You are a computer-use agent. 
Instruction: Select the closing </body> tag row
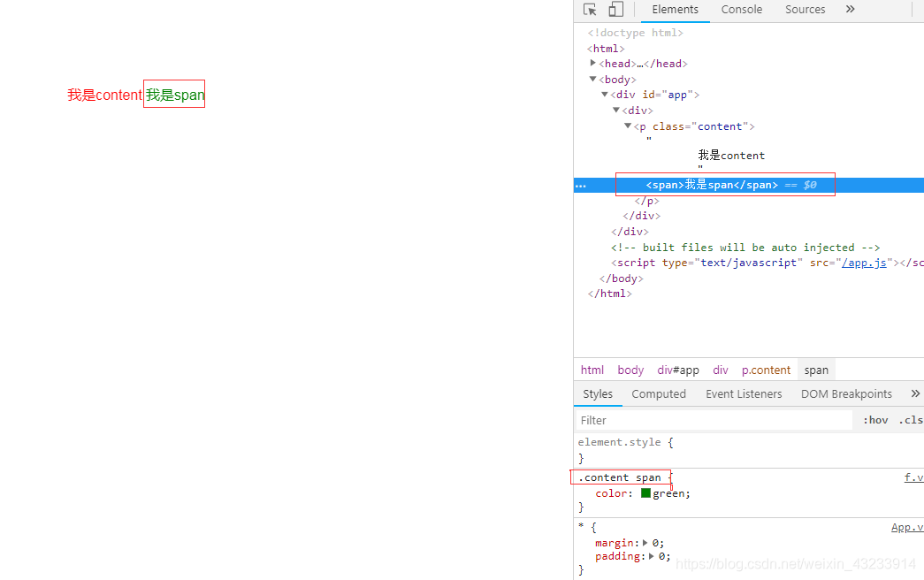(621, 279)
